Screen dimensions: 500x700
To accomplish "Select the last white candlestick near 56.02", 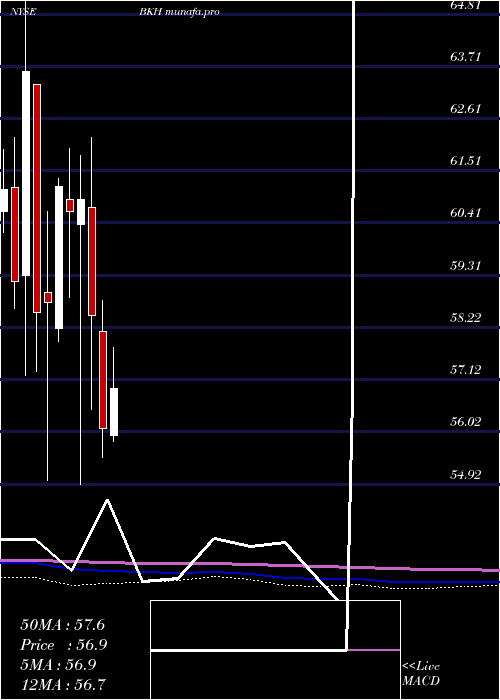I will coord(114,412).
